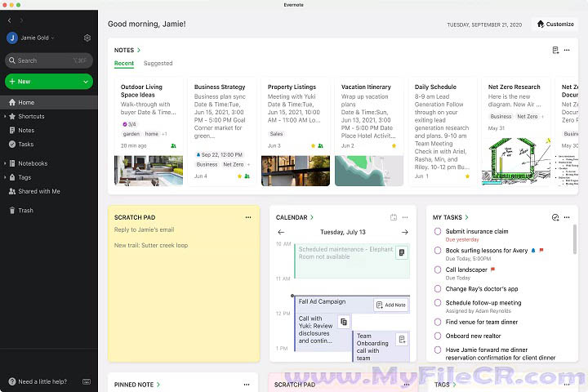The width and height of the screenshot is (588, 392).
Task: Open linked notes of Call with Yuki event
Action: 344,322
